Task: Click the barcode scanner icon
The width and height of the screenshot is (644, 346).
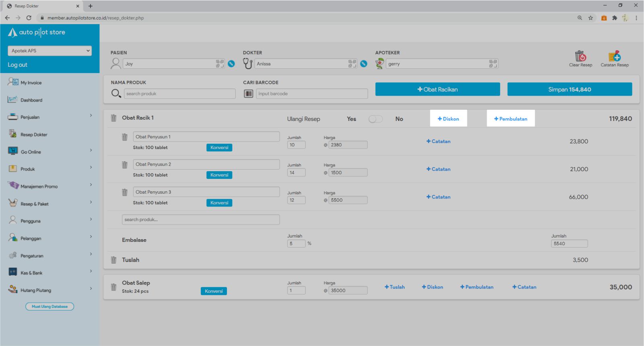Action: [249, 94]
